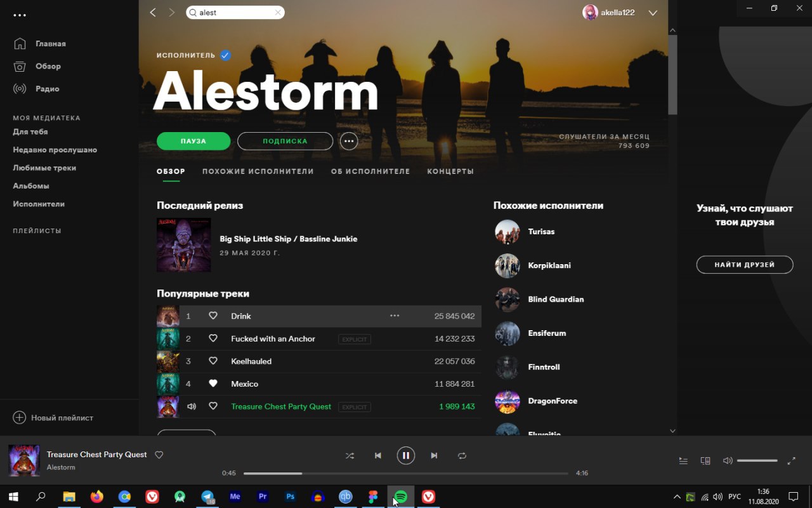Viewport: 812px width, 508px height.
Task: Like the track Drink with heart
Action: [x=213, y=316]
